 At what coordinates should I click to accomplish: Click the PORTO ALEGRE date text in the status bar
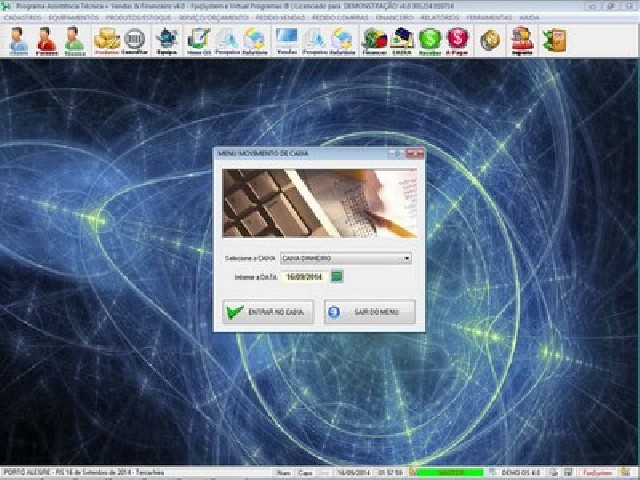(84, 473)
